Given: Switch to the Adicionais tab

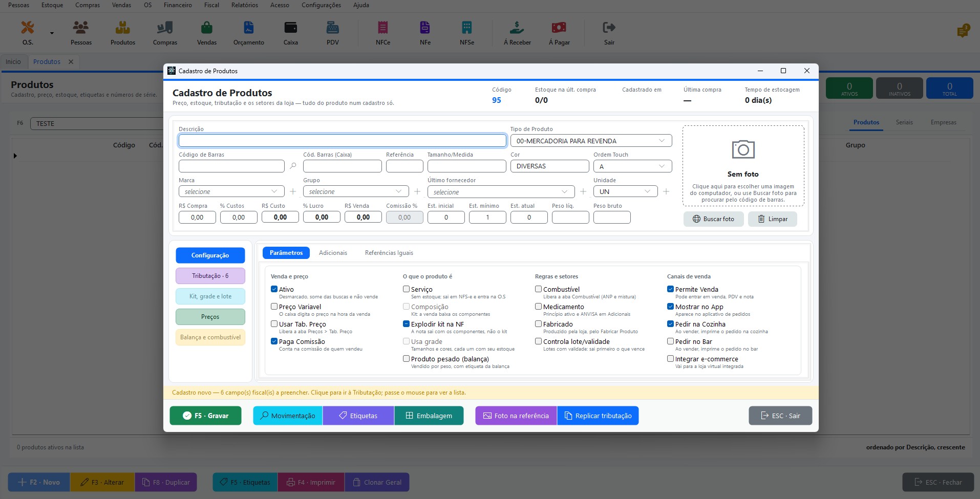Looking at the screenshot, I should coord(333,253).
